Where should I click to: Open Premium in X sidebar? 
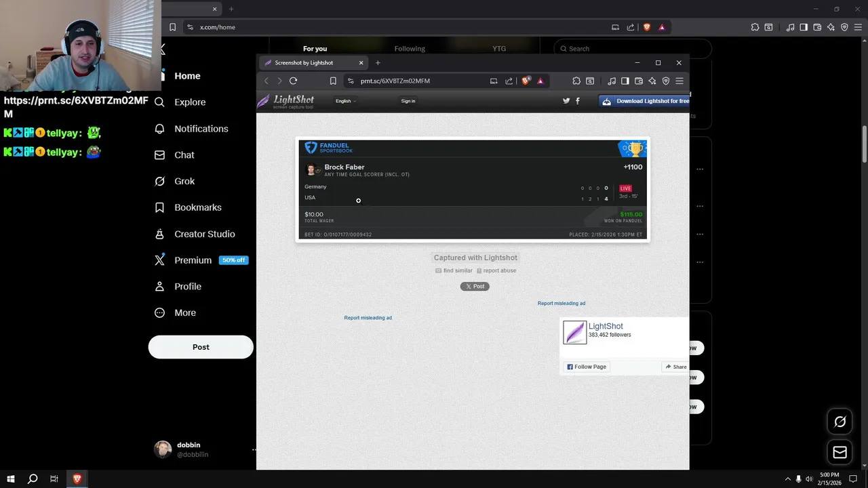[200, 260]
